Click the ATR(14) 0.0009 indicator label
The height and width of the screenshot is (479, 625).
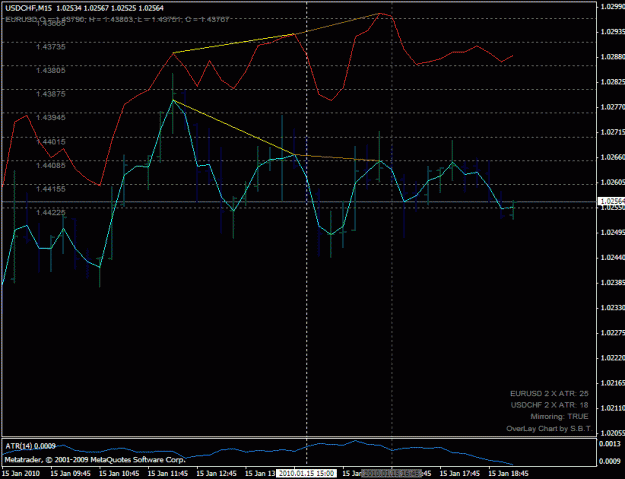[x=30, y=446]
